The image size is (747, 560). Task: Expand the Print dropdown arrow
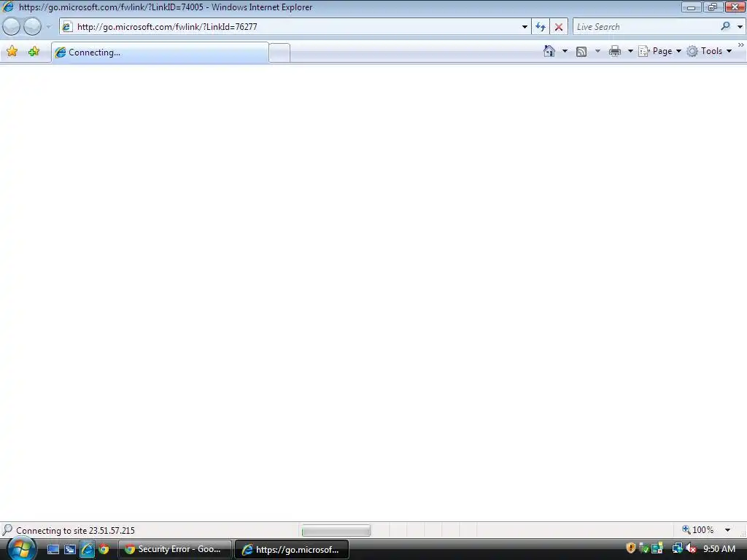tap(630, 51)
